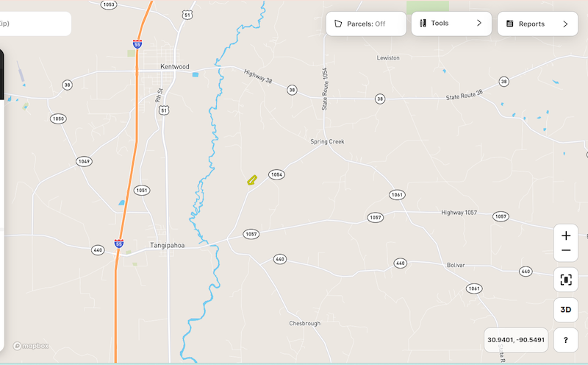Click the route 1054 marker near parcel
Screen dimensions: 588x365
(x=276, y=174)
